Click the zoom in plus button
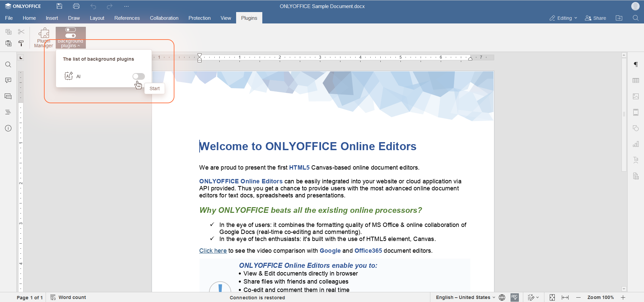 pos(623,297)
